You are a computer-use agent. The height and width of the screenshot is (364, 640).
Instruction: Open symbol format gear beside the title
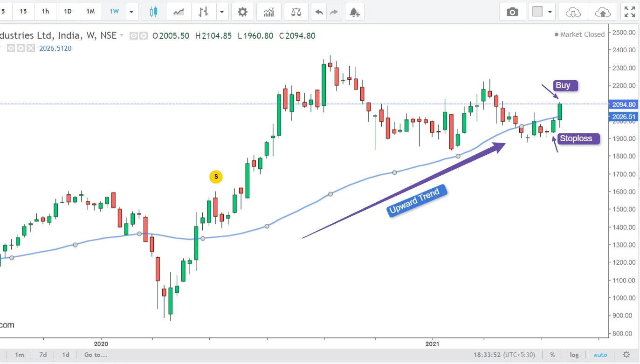click(143, 35)
